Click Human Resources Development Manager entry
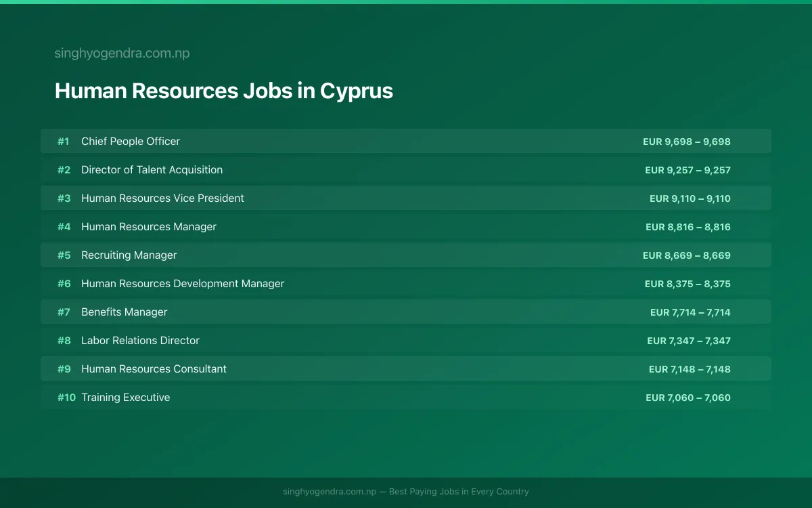The height and width of the screenshot is (508, 812). point(183,284)
